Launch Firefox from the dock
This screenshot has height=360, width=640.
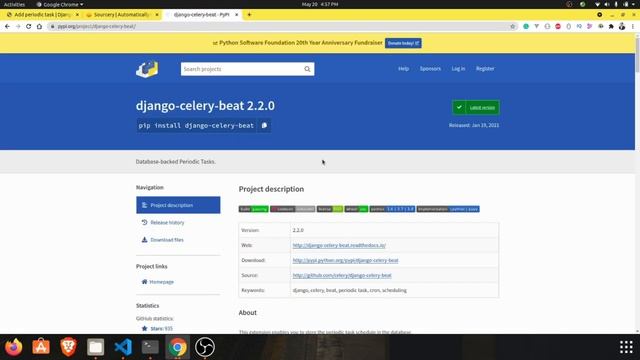point(13,347)
